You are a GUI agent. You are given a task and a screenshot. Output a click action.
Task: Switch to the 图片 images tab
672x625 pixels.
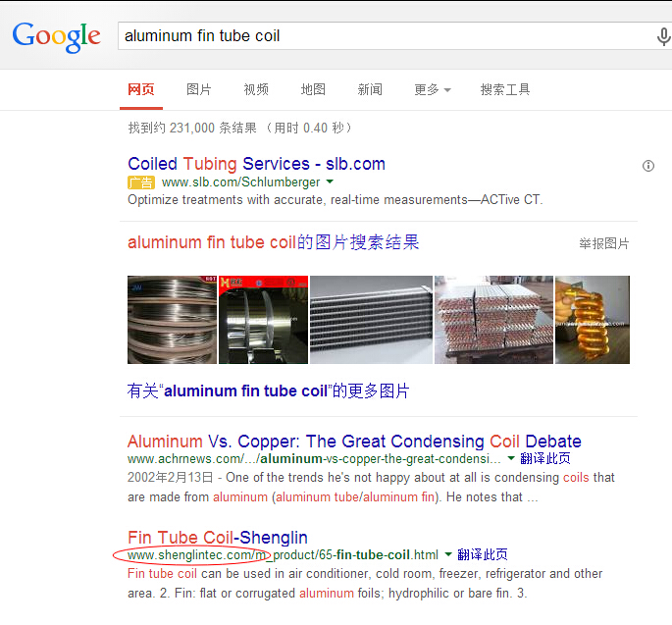coord(199,89)
